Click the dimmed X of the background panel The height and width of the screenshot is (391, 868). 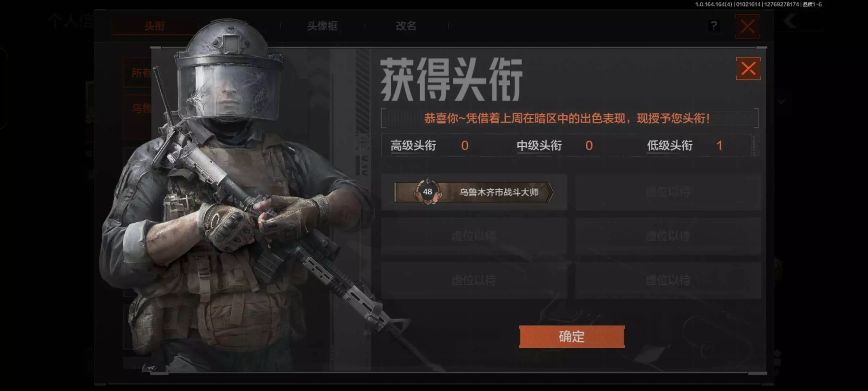click(x=747, y=26)
